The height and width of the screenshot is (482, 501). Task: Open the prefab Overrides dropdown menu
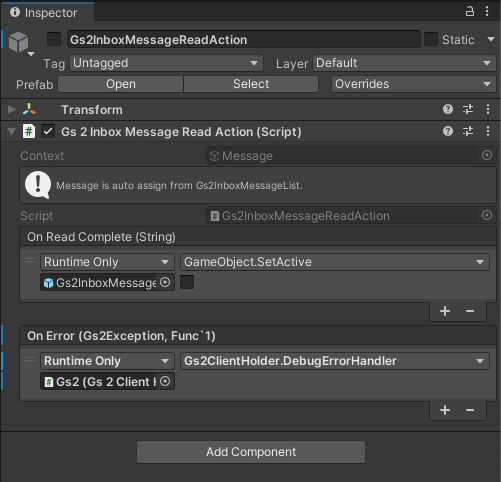(414, 84)
